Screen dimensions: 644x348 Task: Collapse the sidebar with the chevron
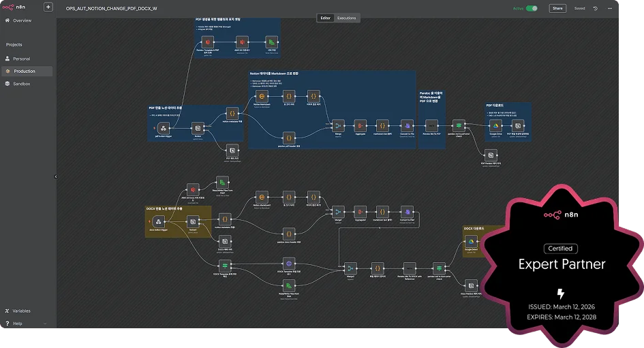pos(56,176)
